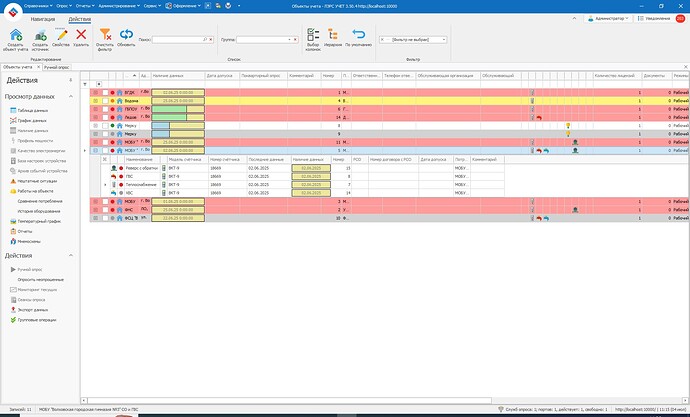Open the Администрирование menu
The height and width of the screenshot is (417, 690).
click(119, 6)
